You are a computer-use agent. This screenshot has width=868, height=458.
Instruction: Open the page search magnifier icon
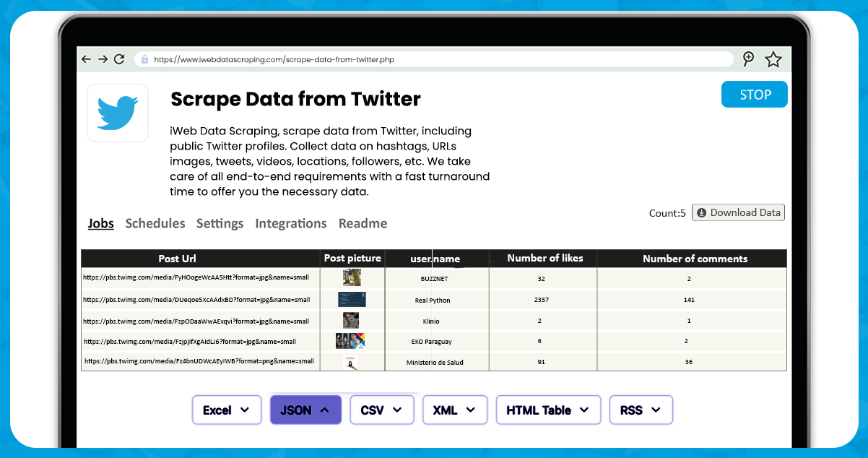click(748, 59)
